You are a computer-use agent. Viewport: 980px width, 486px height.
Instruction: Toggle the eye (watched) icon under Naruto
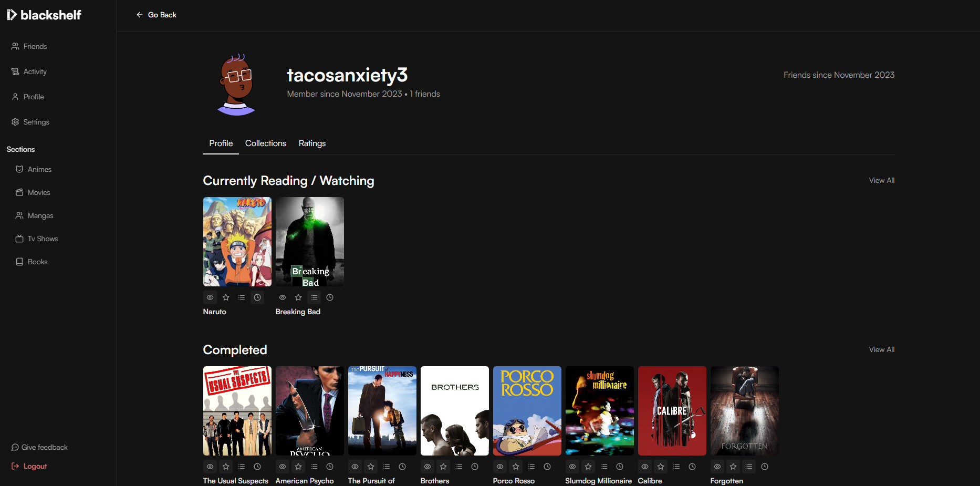pos(210,297)
